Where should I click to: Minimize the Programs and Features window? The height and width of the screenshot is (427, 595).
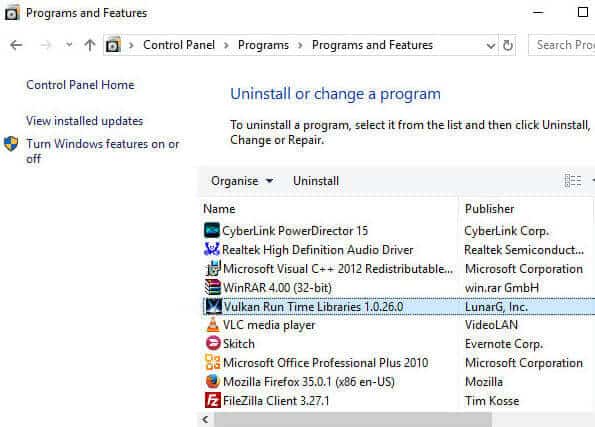538,12
